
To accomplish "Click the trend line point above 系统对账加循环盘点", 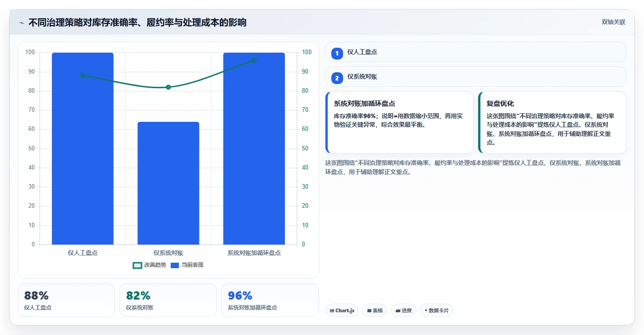I will pyautogui.click(x=254, y=60).
